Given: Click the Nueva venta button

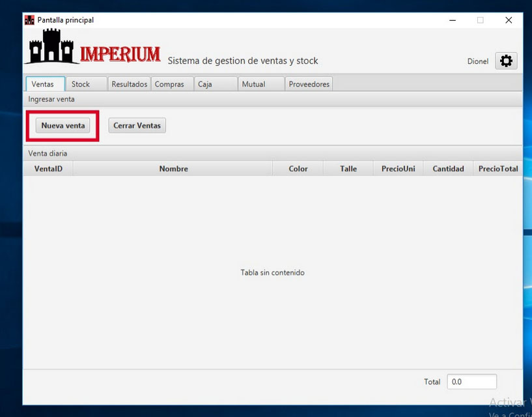Looking at the screenshot, I should pyautogui.click(x=63, y=125).
